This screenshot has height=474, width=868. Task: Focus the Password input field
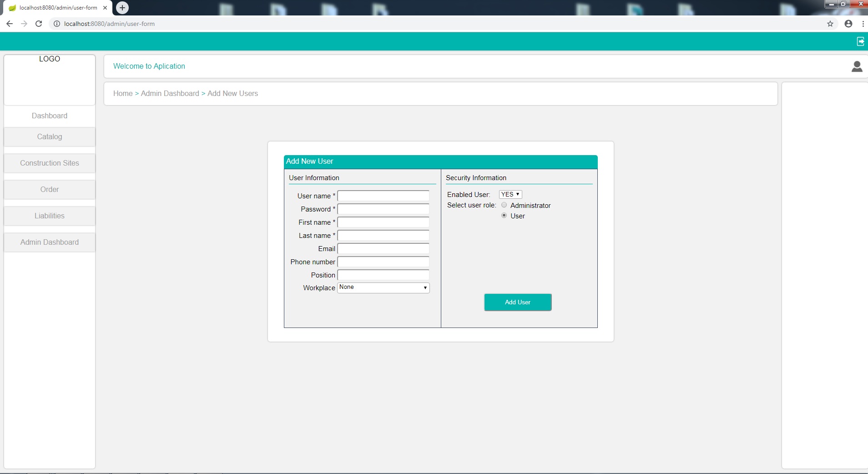[x=384, y=209]
